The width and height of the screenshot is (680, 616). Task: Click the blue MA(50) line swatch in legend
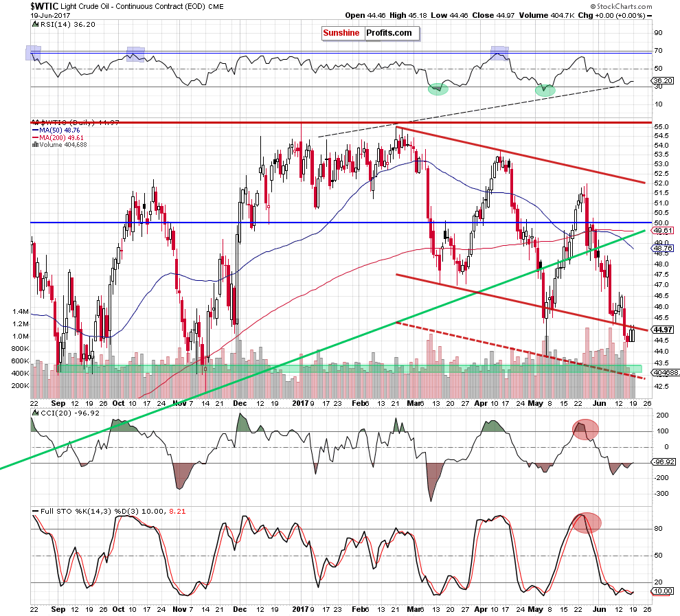point(35,130)
